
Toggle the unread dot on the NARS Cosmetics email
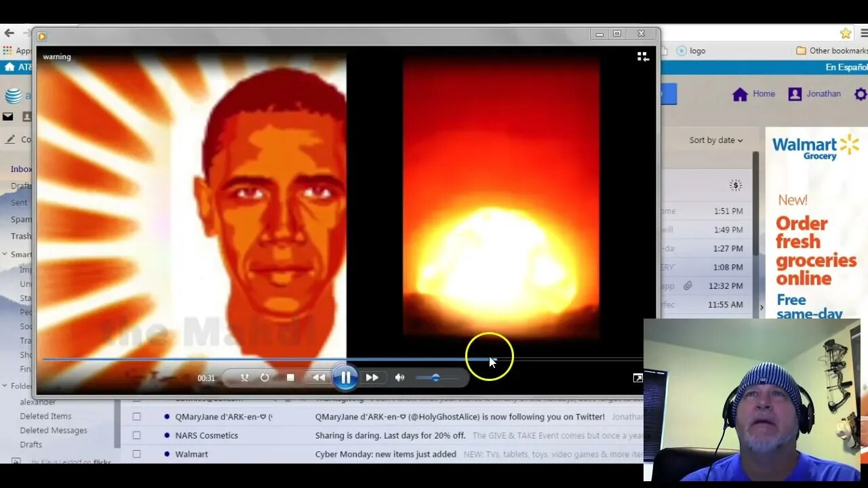pos(167,435)
